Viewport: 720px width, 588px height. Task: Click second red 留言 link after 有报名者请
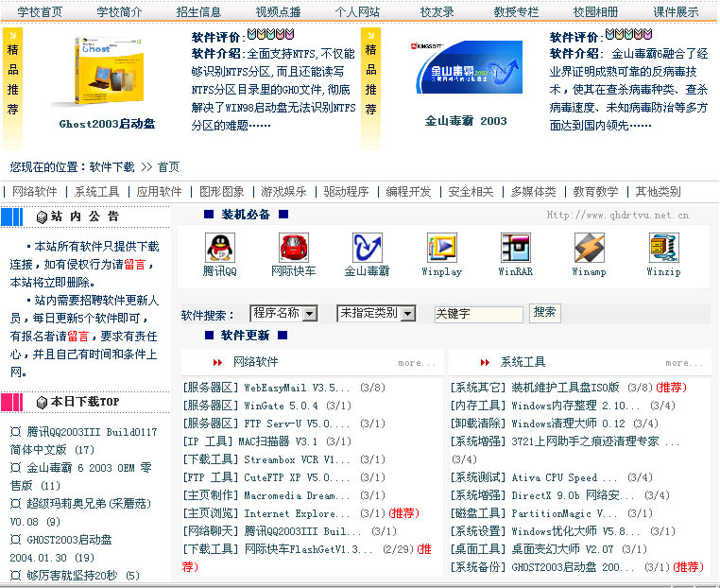(x=78, y=337)
